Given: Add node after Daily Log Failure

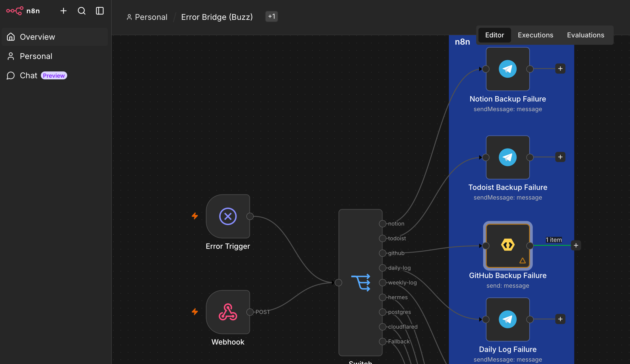Looking at the screenshot, I should click(x=560, y=319).
